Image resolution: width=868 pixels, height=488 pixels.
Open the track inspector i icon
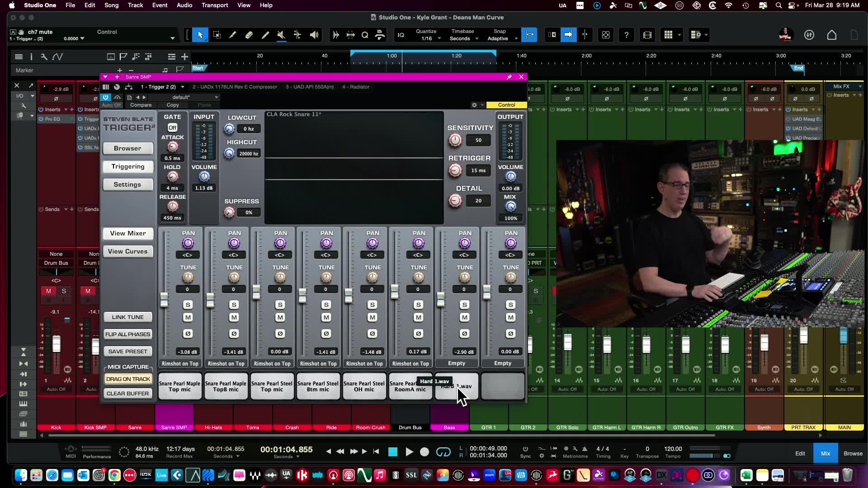pyautogui.click(x=31, y=56)
